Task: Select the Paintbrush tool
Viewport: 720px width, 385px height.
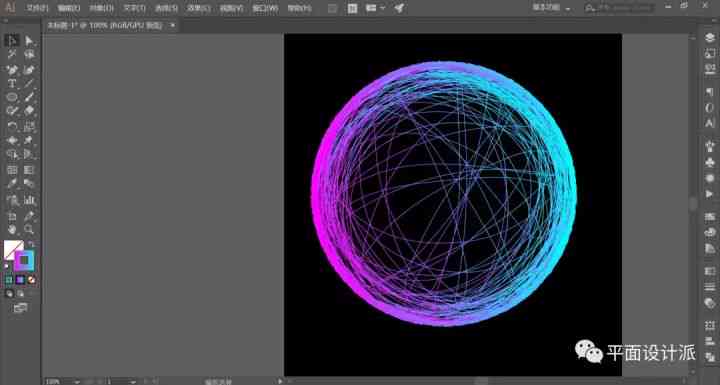Action: pyautogui.click(x=29, y=97)
